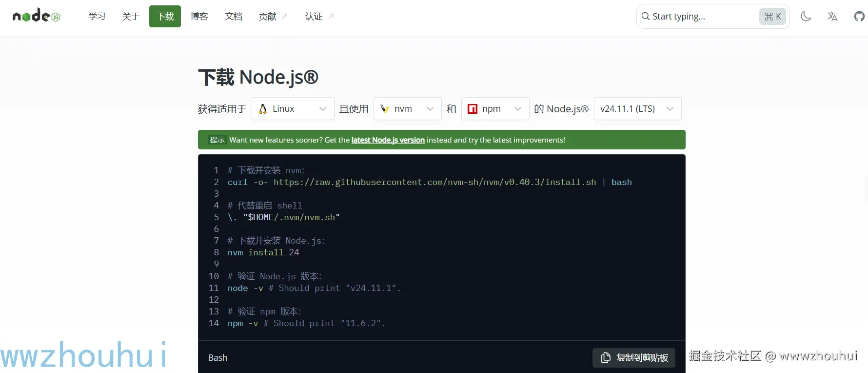Screen dimensions: 868x373
Task: Click the red npm icon
Action: (x=473, y=109)
